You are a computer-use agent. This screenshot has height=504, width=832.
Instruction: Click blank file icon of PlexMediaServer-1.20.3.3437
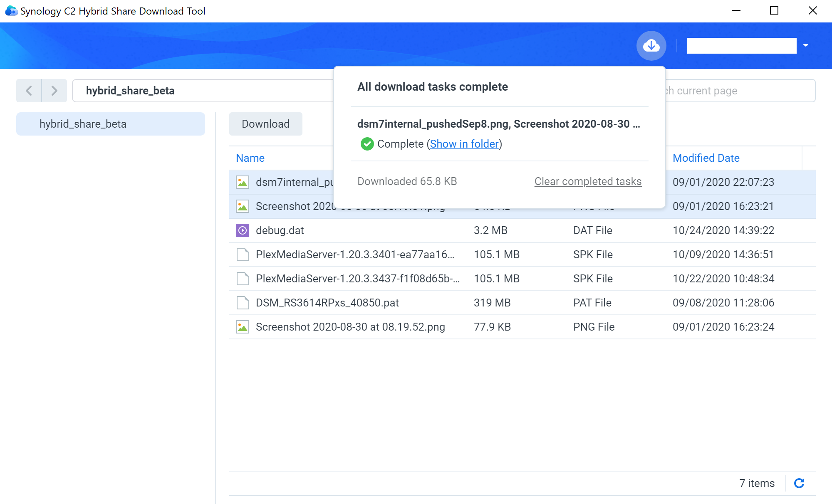coord(243,279)
